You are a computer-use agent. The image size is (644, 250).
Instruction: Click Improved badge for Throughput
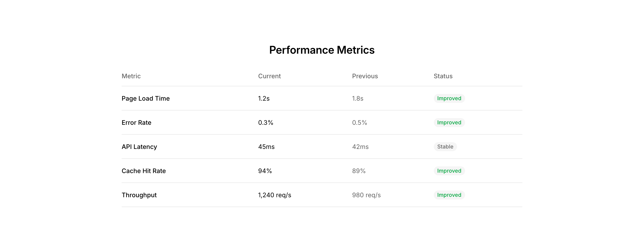tap(449, 195)
